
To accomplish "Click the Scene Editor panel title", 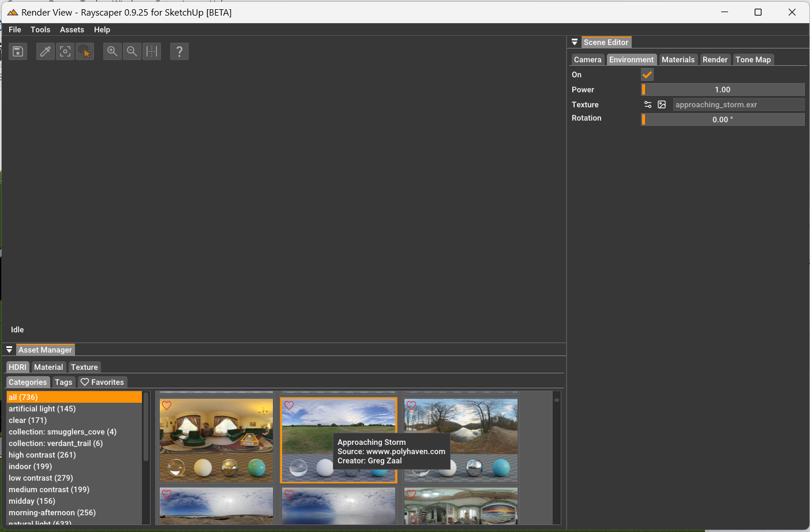I will pyautogui.click(x=606, y=42).
